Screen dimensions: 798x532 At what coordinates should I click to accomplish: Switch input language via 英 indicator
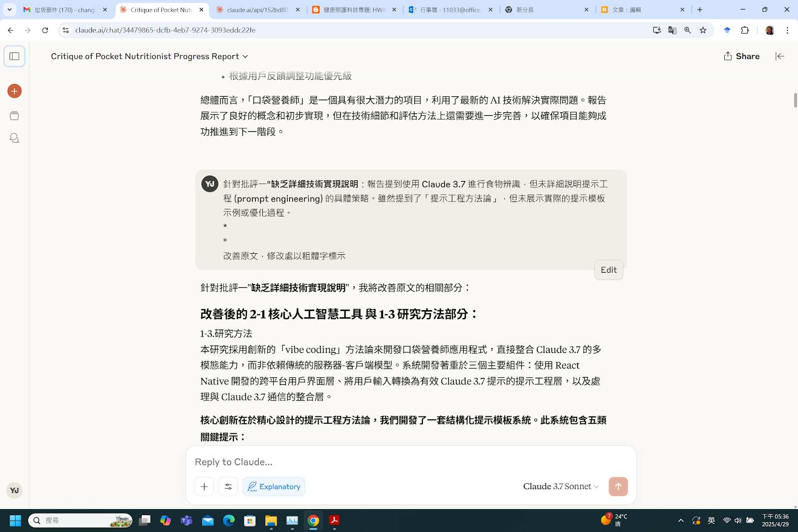click(712, 521)
